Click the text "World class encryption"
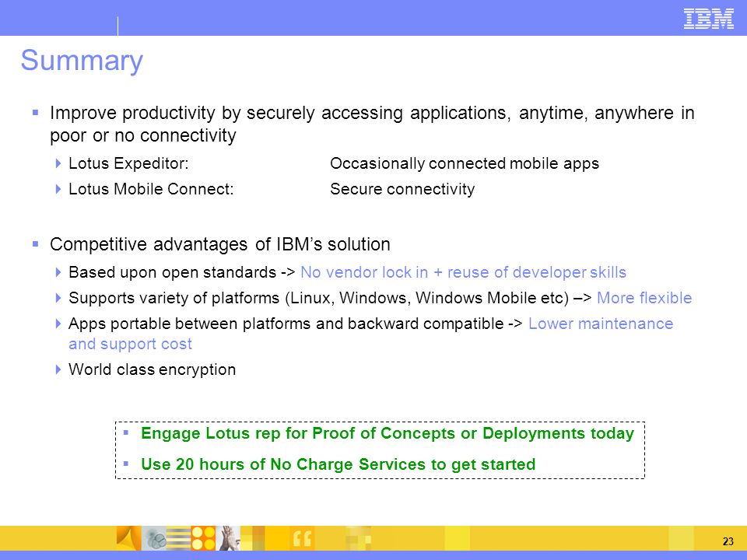Viewport: 747px width, 560px height. [x=152, y=369]
